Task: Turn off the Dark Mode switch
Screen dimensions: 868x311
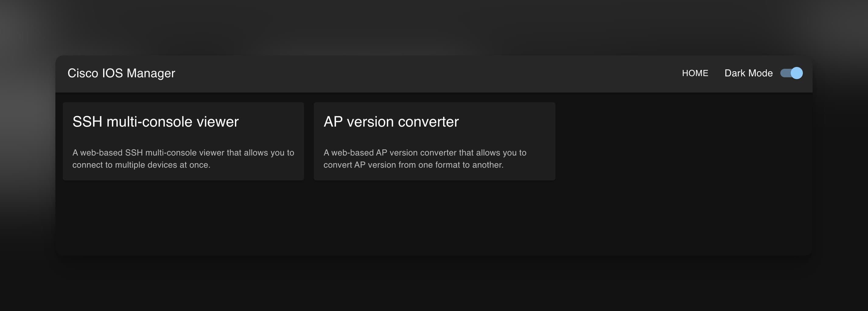Action: tap(791, 73)
